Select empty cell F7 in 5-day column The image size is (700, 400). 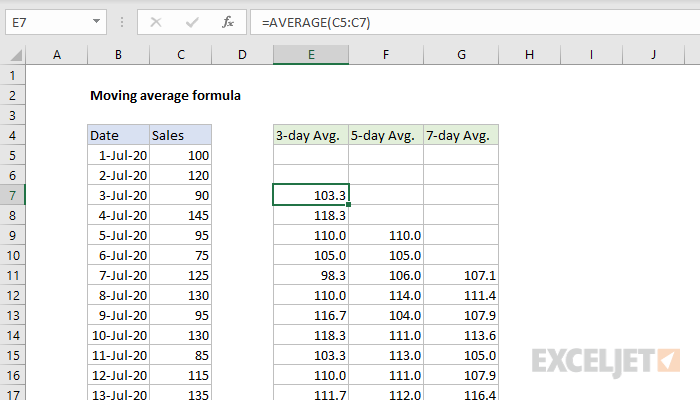(386, 195)
